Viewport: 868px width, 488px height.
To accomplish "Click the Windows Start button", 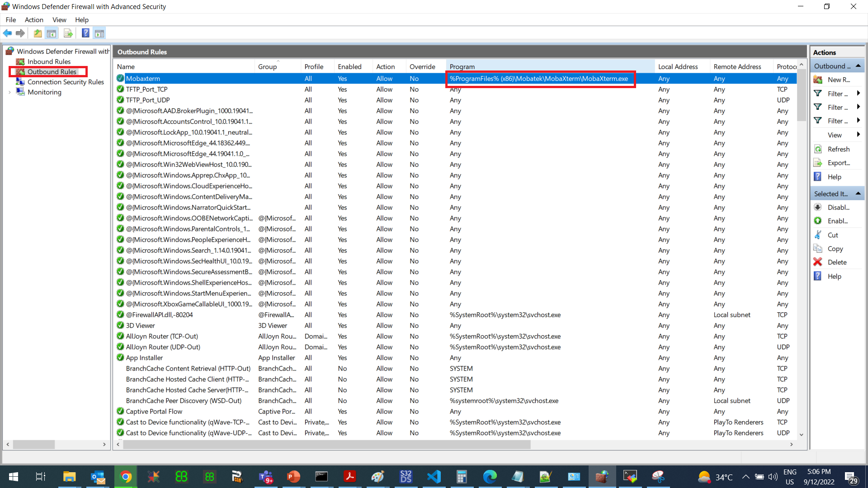I will [x=14, y=477].
